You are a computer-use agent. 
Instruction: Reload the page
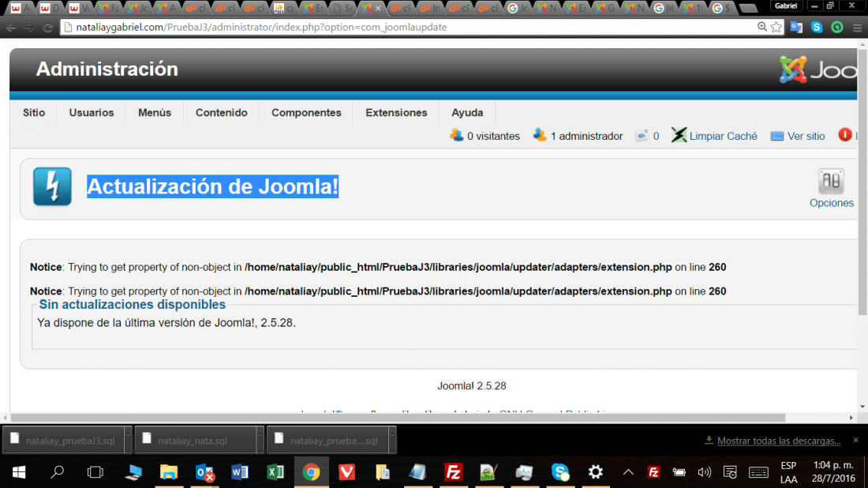pyautogui.click(x=47, y=27)
